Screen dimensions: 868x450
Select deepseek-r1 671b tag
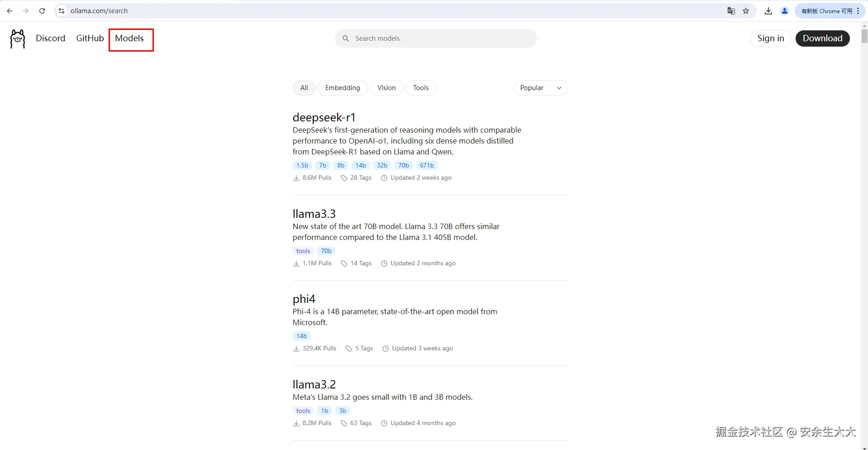[x=427, y=165]
